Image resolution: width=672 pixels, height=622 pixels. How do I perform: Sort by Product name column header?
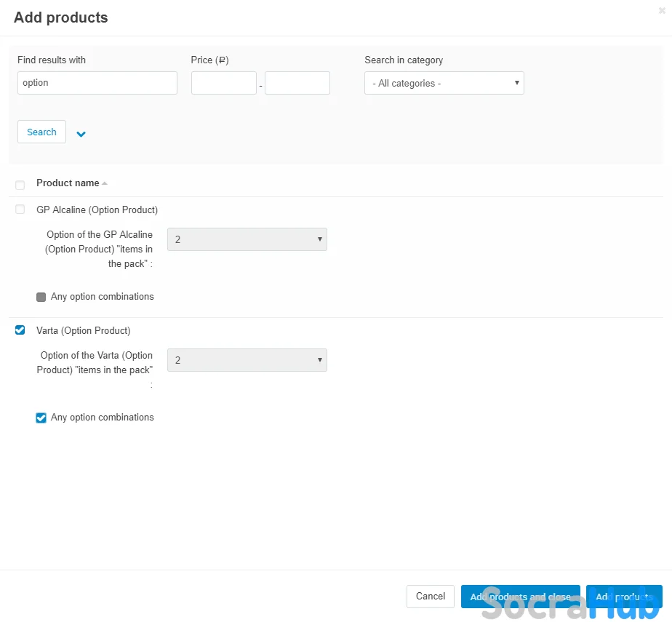68,183
